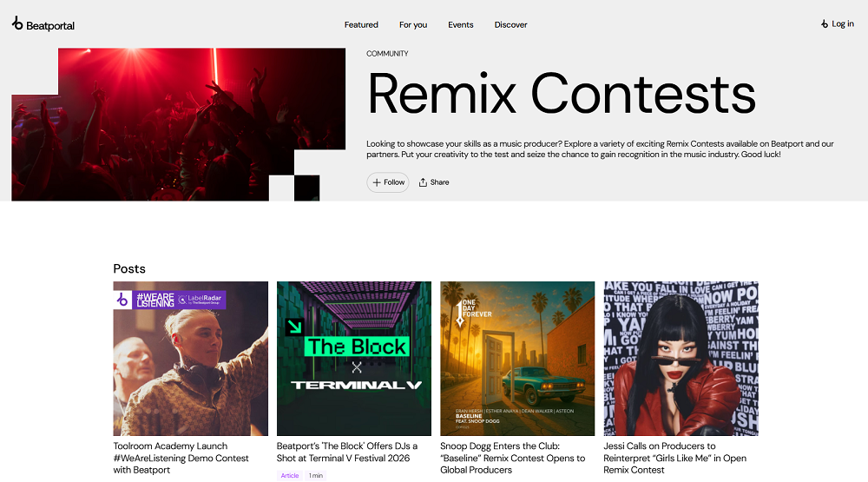
Task: Click the Remix Contests page heading
Action: pos(562,94)
